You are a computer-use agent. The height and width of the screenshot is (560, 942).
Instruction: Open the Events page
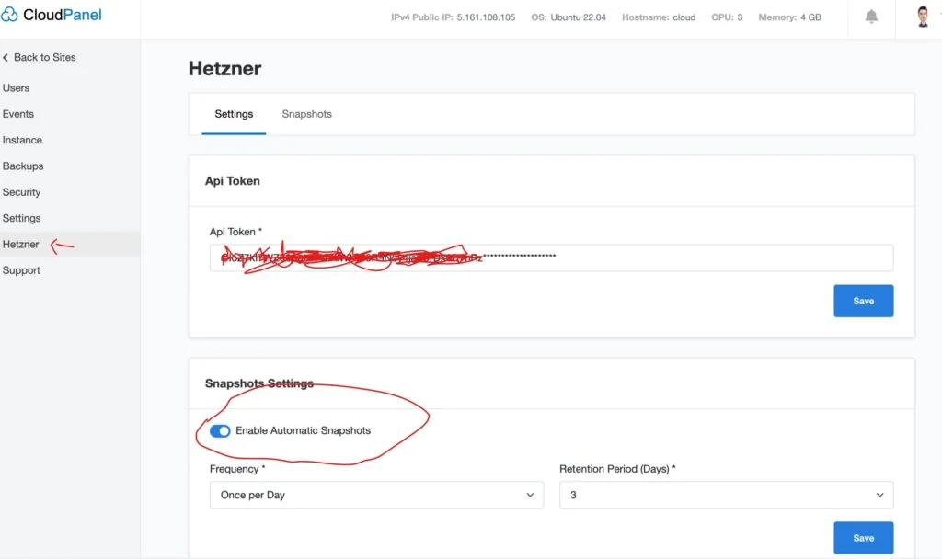click(18, 113)
